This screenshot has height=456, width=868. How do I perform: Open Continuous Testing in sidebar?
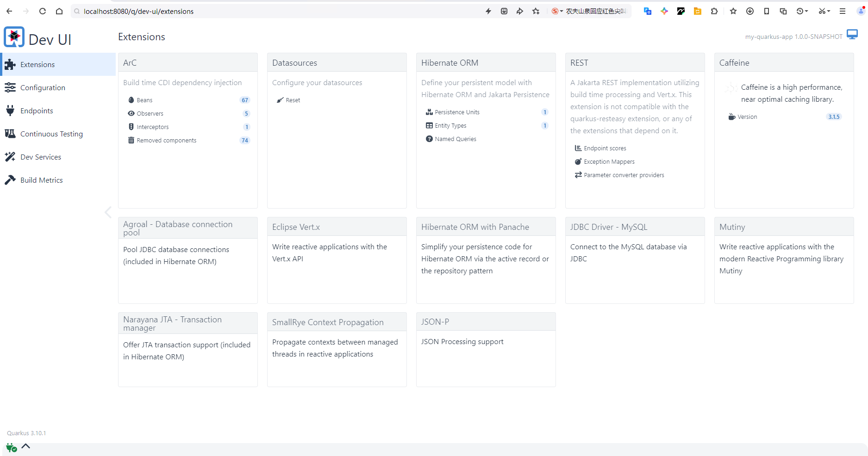[x=58, y=134]
